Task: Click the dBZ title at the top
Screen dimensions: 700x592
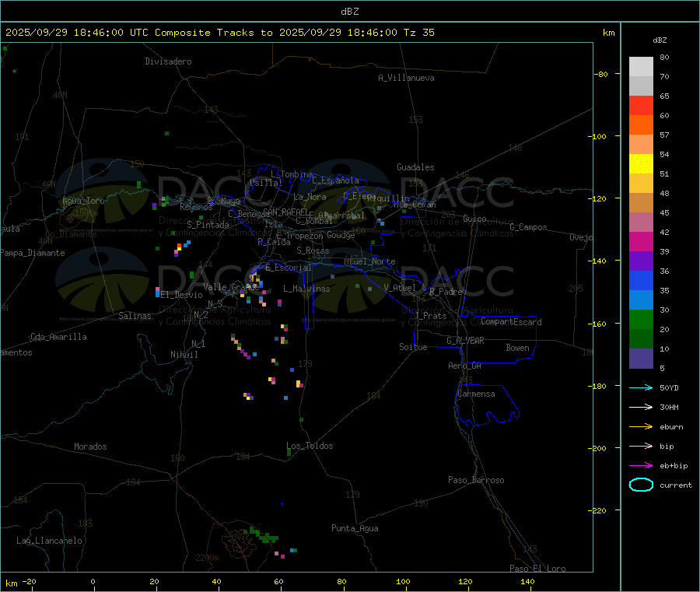Action: [350, 11]
